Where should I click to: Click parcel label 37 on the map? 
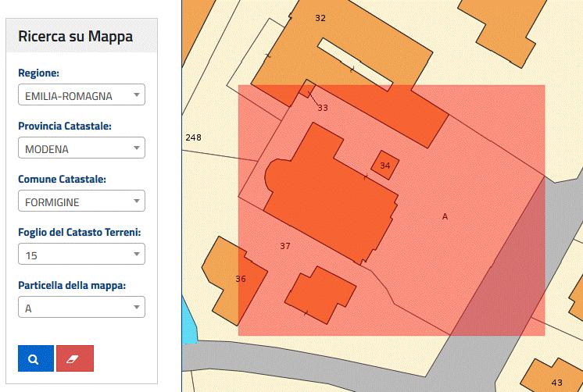tap(285, 246)
